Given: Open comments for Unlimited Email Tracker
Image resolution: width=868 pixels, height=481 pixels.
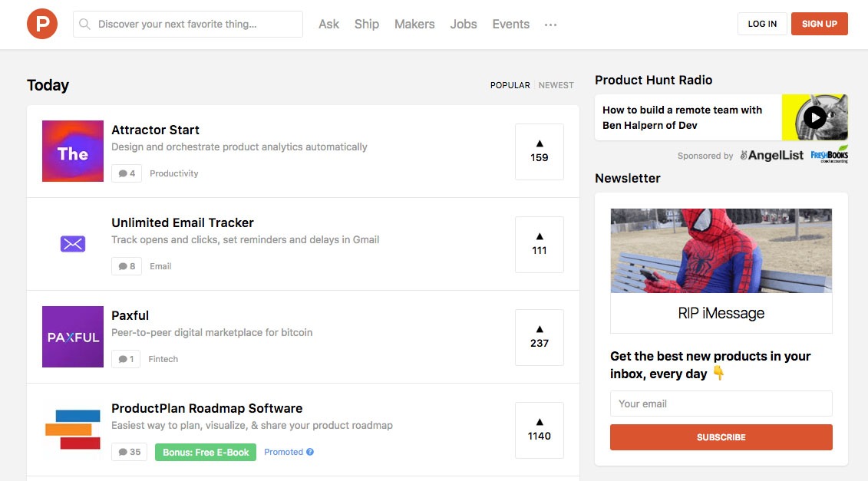Looking at the screenshot, I should (126, 265).
